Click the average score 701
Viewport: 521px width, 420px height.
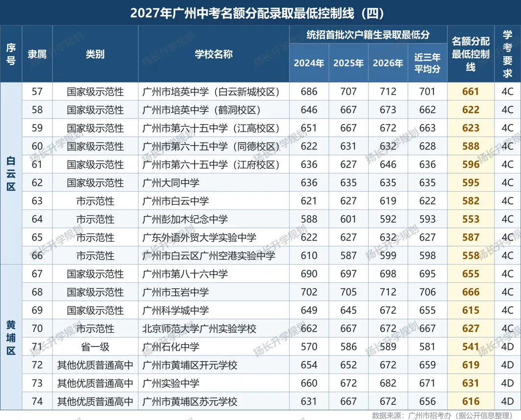tap(427, 92)
